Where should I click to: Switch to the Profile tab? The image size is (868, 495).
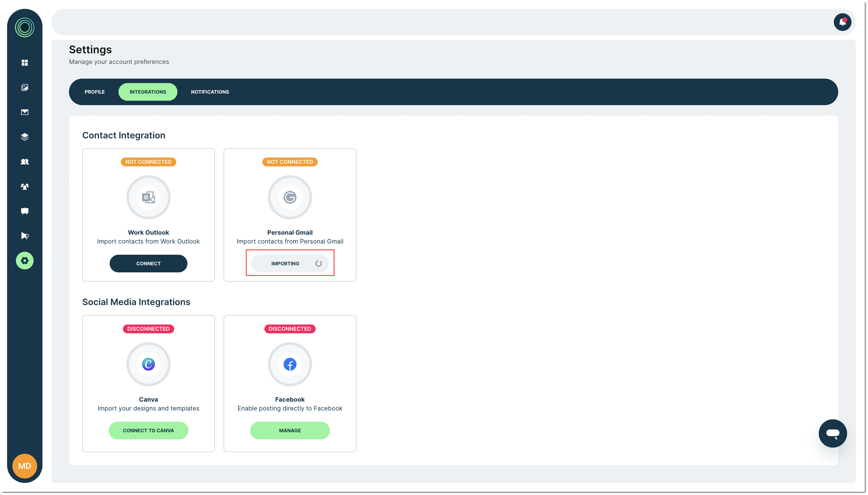point(95,92)
